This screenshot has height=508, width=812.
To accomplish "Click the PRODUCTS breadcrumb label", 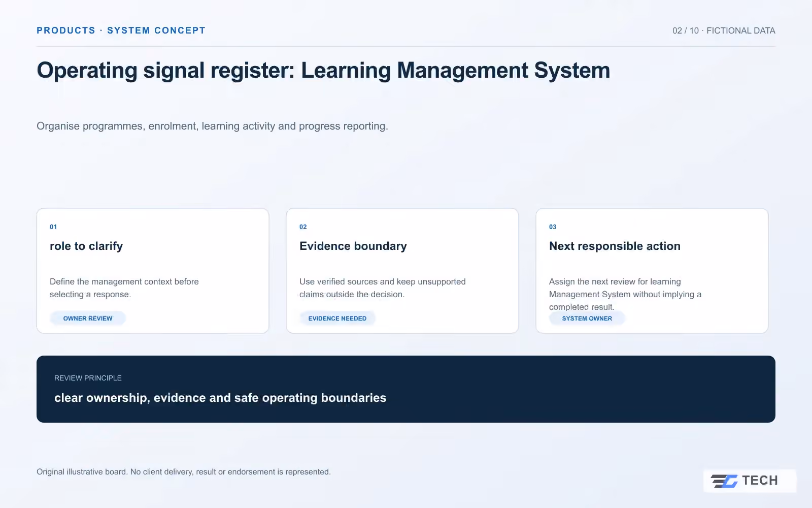I will click(66, 30).
